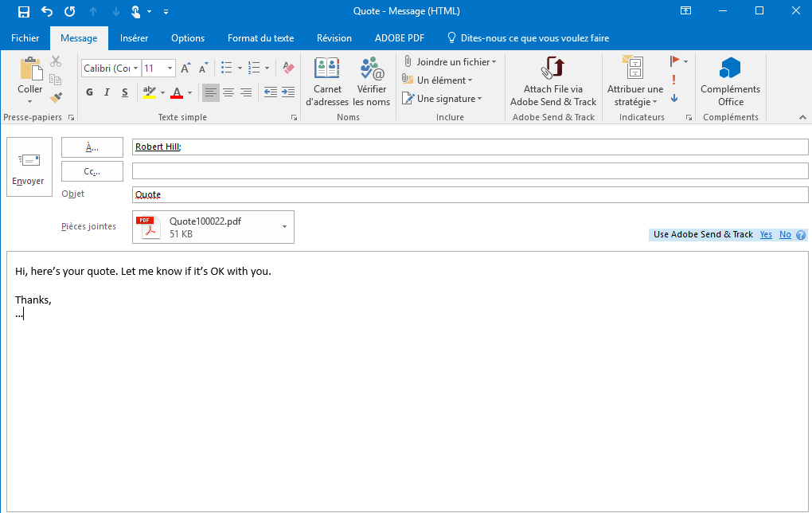Click the clear formatting eraser icon
The height and width of the screenshot is (513, 812).
click(288, 69)
